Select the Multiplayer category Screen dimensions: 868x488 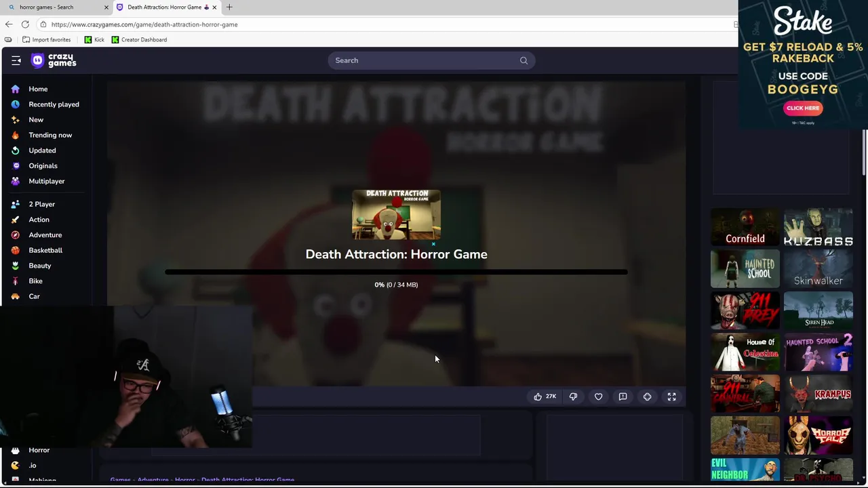47,181
